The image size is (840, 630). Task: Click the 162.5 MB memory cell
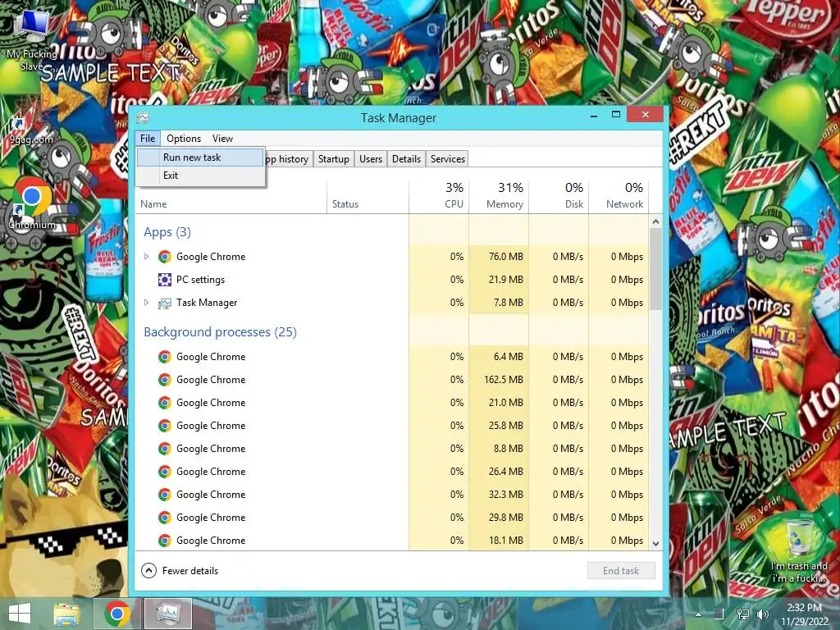click(499, 380)
